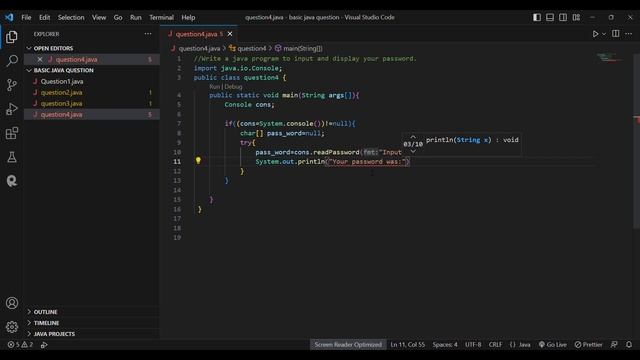640x360 pixels.
Task: Open the Manage gear icon
Action: 12,327
